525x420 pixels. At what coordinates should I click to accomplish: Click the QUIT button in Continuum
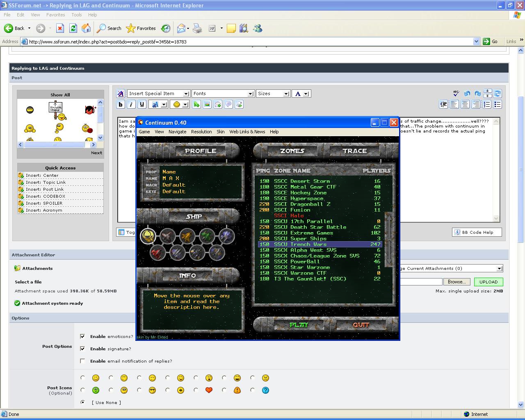pyautogui.click(x=361, y=324)
